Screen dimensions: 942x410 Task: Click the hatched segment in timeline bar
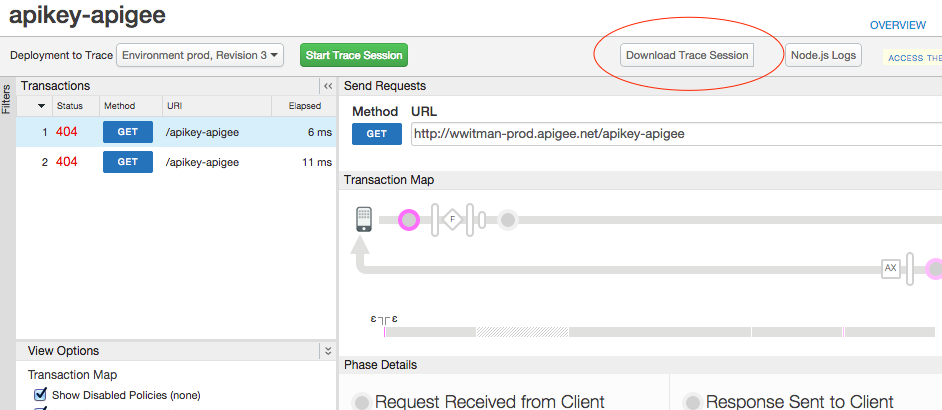[x=521, y=331]
